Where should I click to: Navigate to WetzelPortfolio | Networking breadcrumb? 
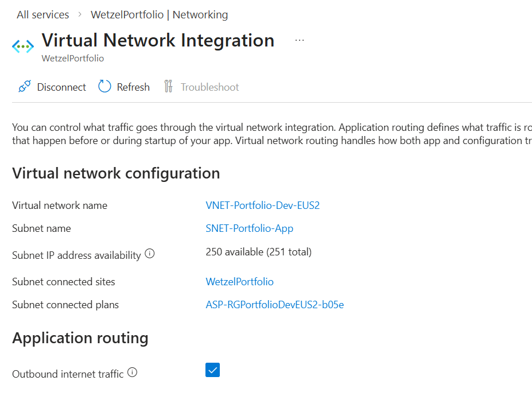coord(159,15)
